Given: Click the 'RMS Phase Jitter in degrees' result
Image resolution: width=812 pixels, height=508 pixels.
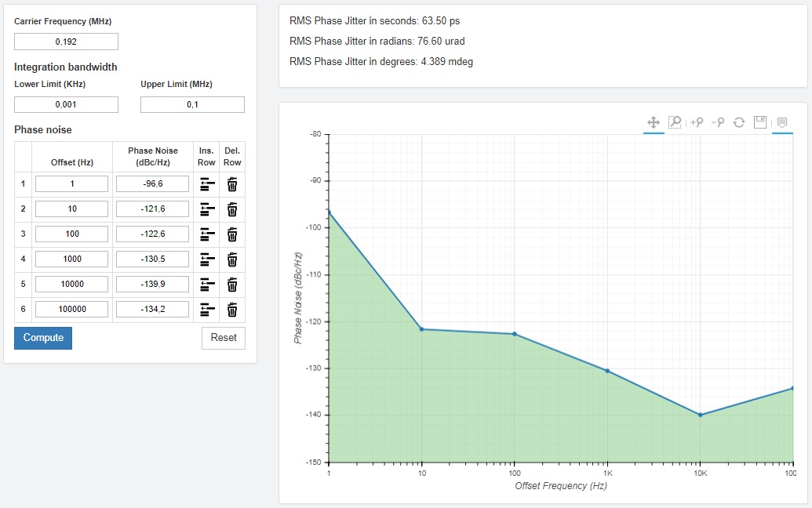Looking at the screenshot, I should (381, 62).
